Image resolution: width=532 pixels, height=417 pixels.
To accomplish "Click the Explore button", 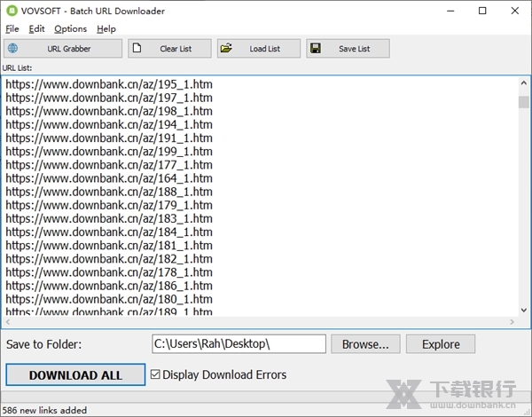I will tap(441, 344).
